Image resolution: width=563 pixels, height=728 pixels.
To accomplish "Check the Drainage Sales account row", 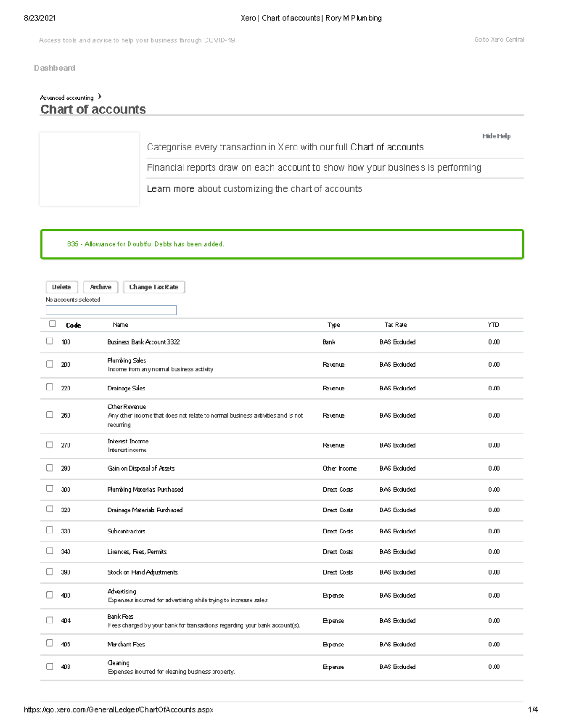I will click(50, 386).
